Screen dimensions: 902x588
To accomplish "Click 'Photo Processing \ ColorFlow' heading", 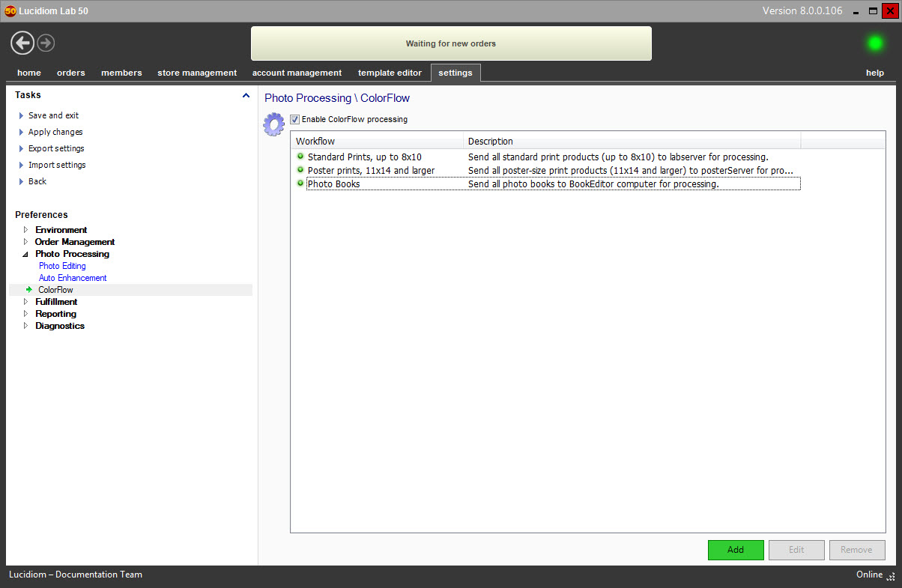I will click(337, 98).
